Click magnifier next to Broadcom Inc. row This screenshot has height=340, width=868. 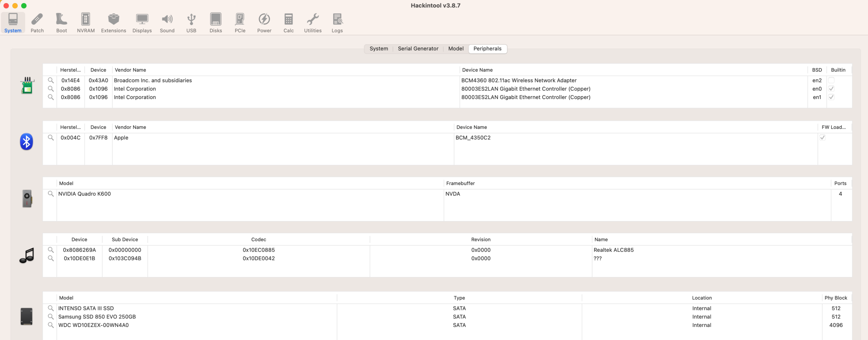[x=51, y=80]
